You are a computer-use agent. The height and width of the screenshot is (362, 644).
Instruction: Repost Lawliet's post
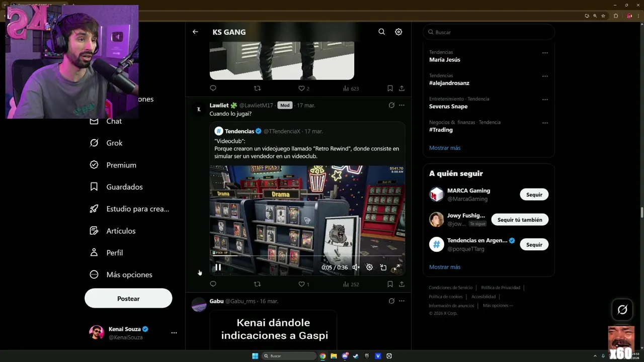pos(257,284)
